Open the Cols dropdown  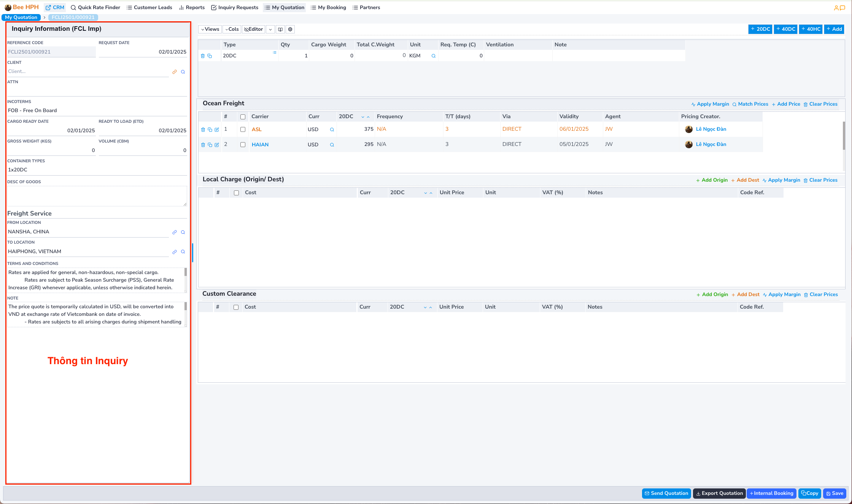(x=232, y=29)
